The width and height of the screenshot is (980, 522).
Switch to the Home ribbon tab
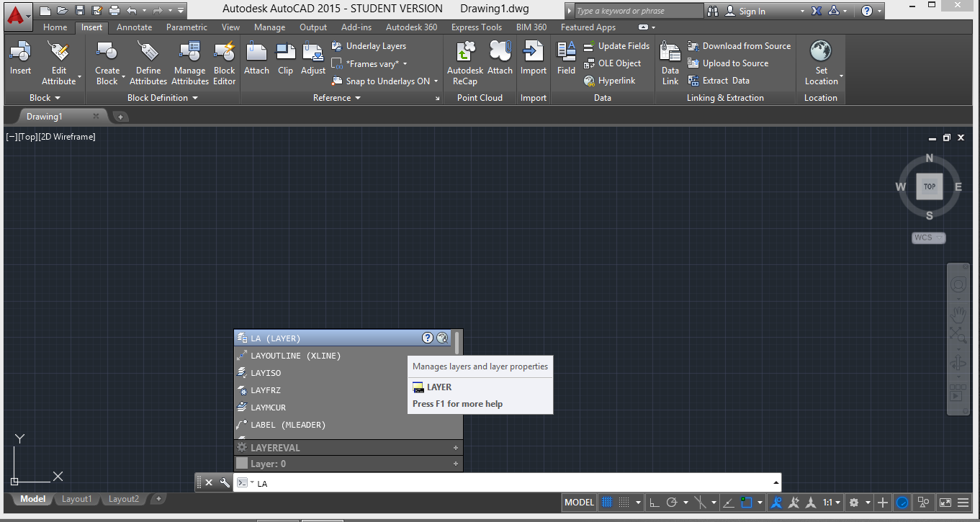[55, 27]
